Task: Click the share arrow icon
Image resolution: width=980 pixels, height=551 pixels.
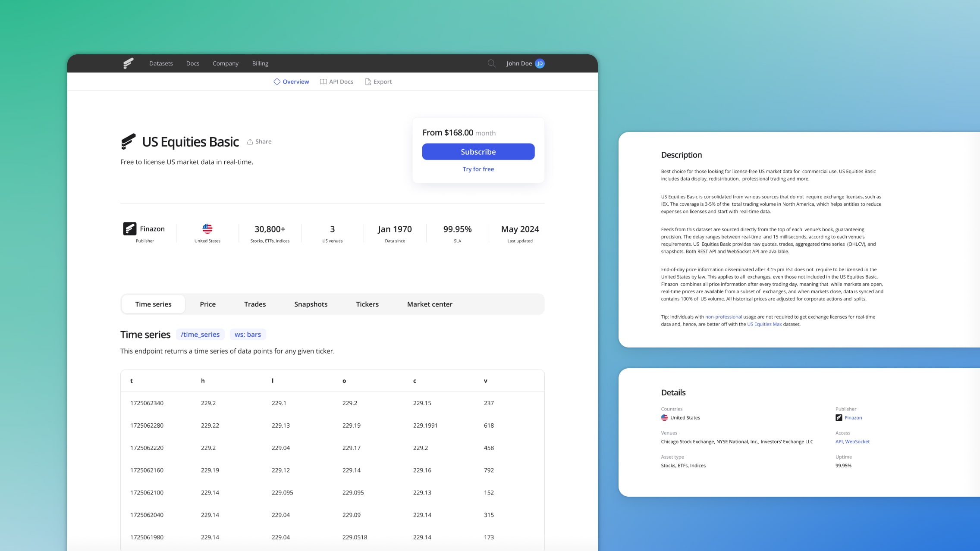Action: click(x=250, y=141)
